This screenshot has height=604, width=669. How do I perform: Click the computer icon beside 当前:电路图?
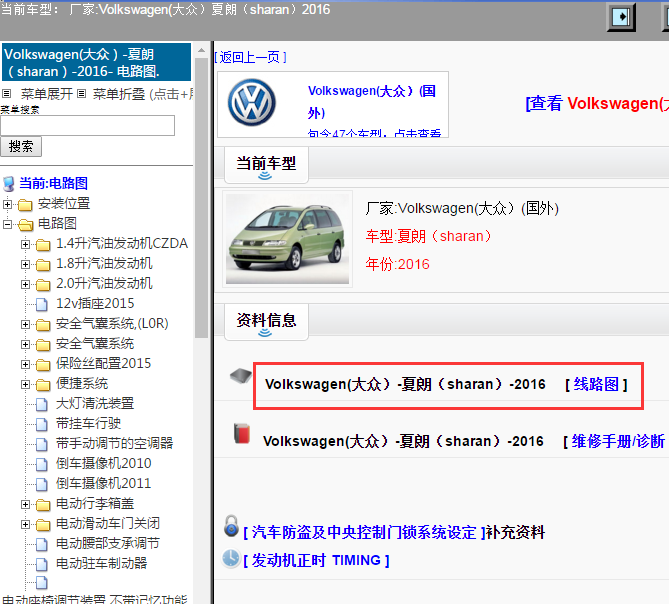pos(9,184)
